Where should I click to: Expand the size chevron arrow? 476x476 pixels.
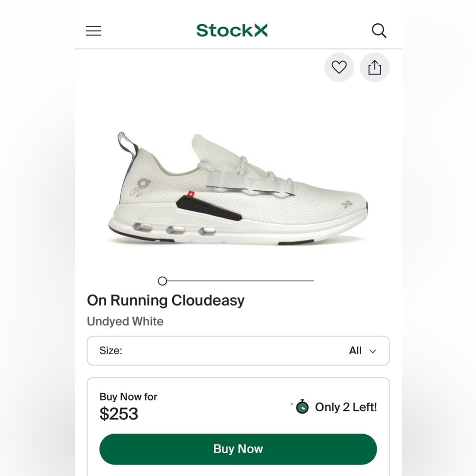click(373, 351)
